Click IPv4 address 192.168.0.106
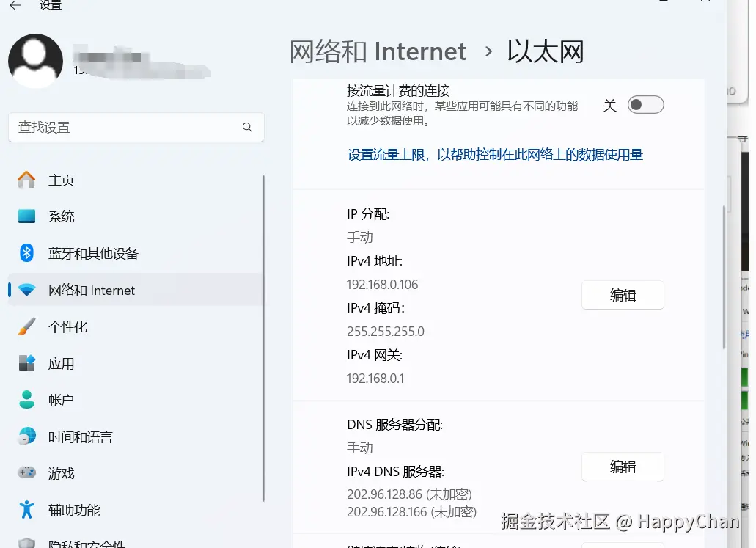 click(x=382, y=284)
